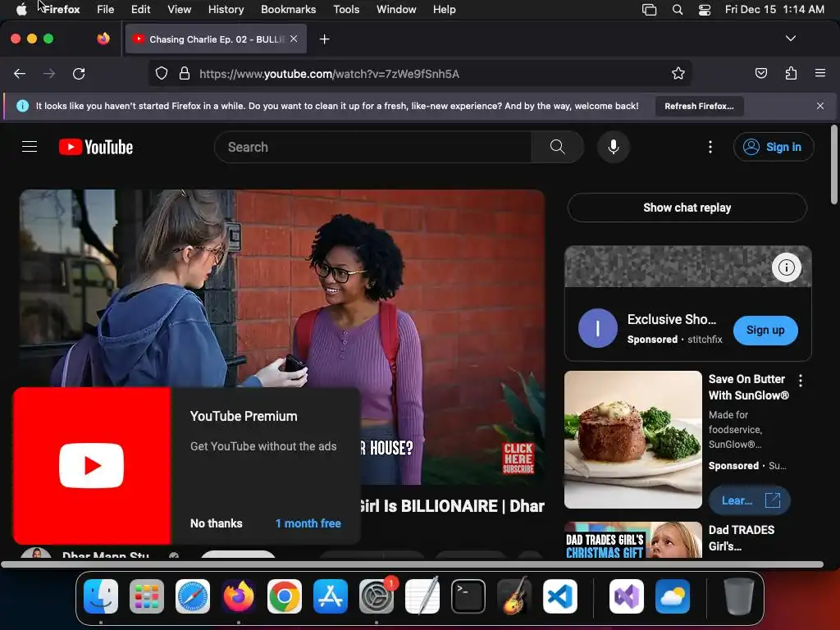
Task: Open a new tab with the plus icon
Action: point(324,39)
